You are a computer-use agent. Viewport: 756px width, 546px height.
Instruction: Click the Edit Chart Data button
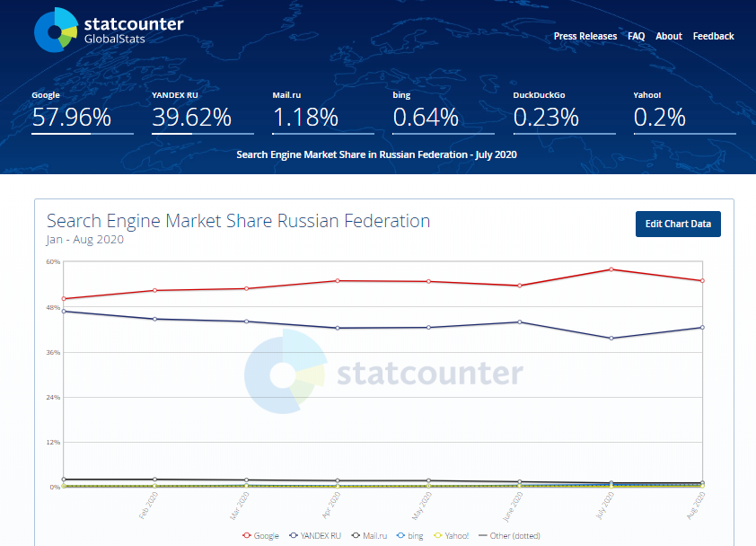(x=678, y=224)
